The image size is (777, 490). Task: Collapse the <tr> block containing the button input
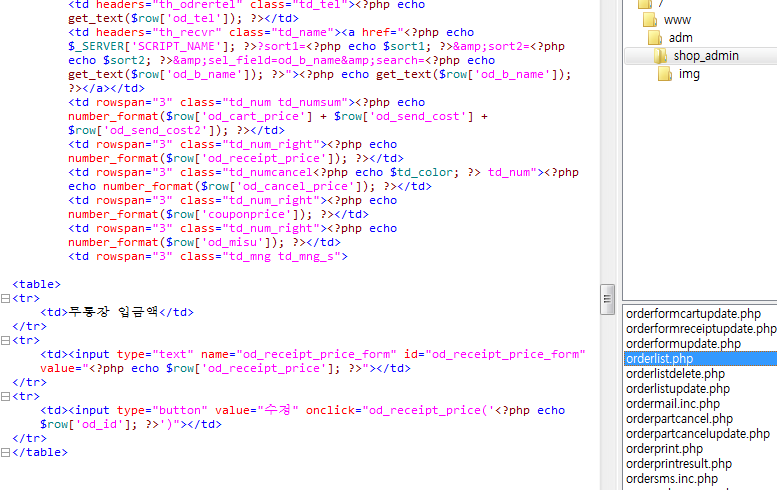tap(6, 397)
